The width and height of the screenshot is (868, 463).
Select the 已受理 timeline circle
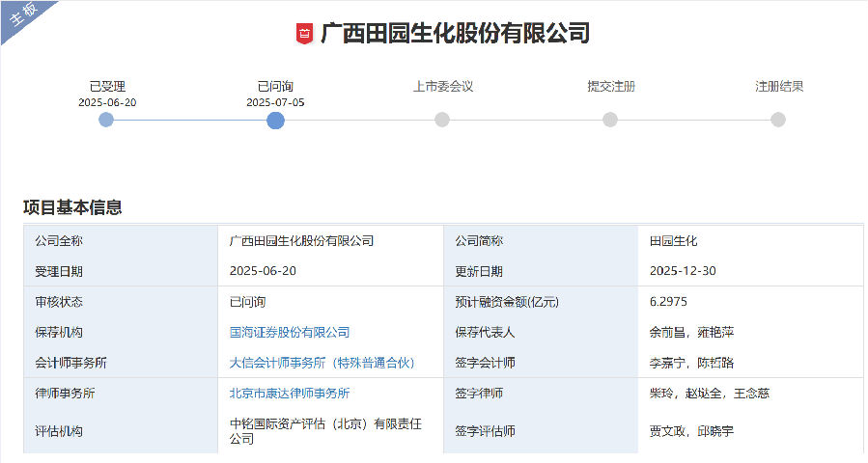click(106, 120)
